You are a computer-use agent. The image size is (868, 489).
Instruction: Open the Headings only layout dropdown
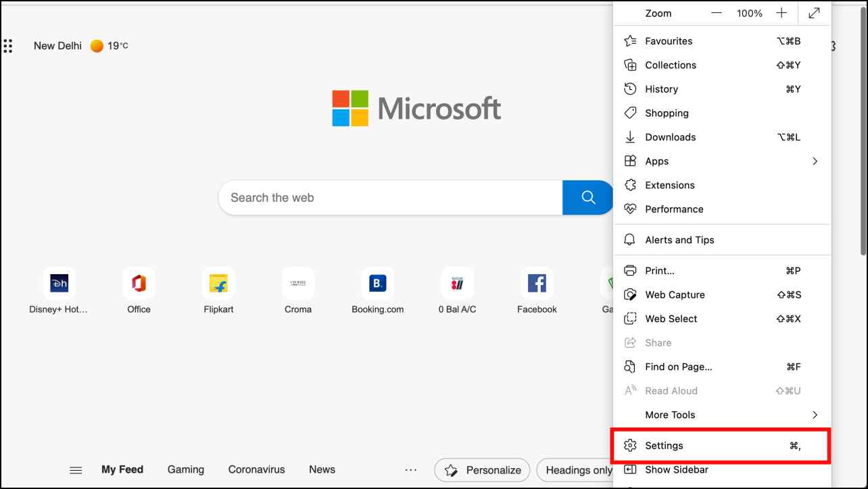click(575, 470)
